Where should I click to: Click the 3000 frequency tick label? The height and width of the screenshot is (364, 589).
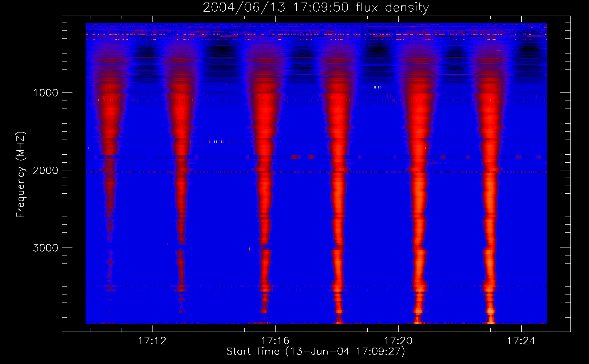46,248
